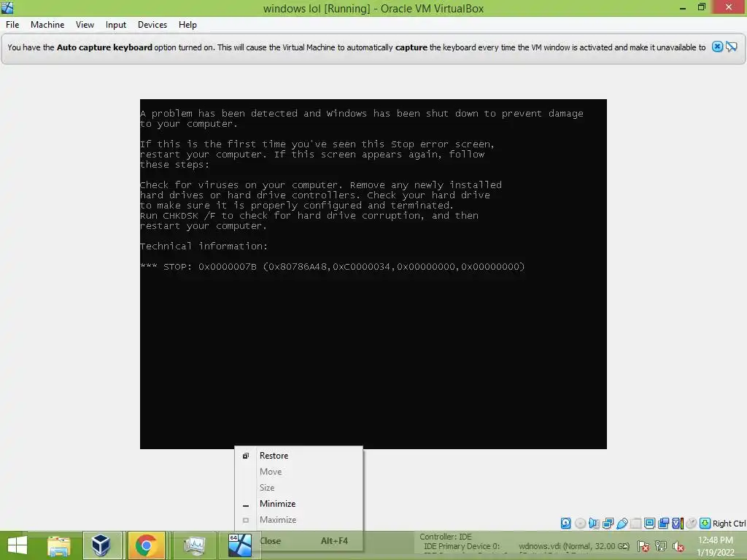Click the network adapters status icon
Image resolution: width=747 pixels, height=560 pixels.
608,524
